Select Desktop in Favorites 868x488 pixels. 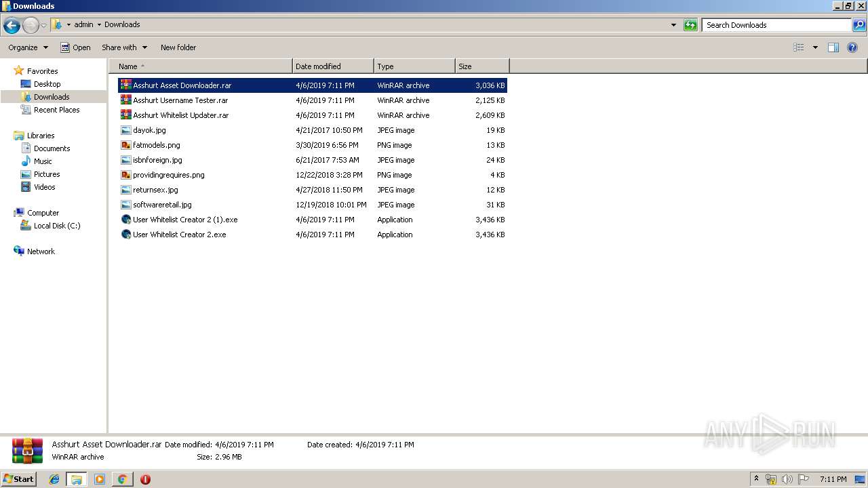47,84
